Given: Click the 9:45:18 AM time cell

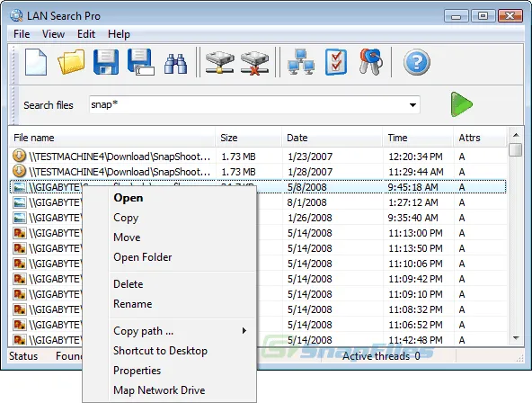Looking at the screenshot, I should [412, 187].
